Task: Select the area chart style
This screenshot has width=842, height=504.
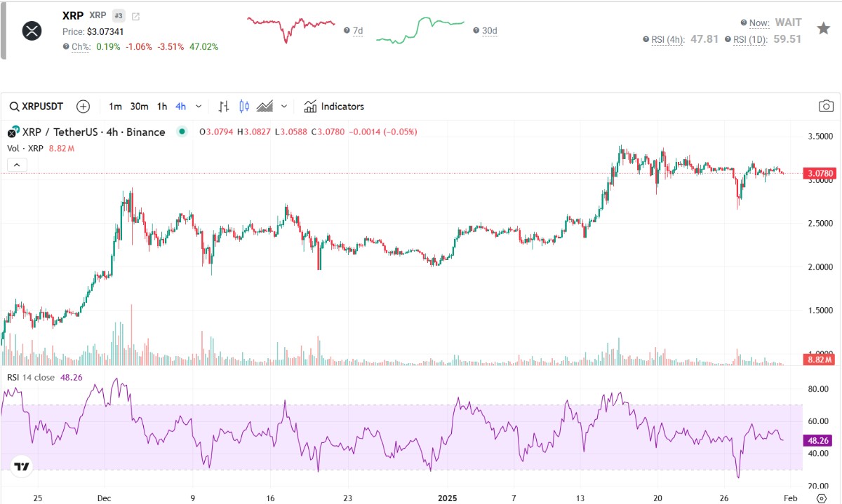Action: [x=265, y=107]
